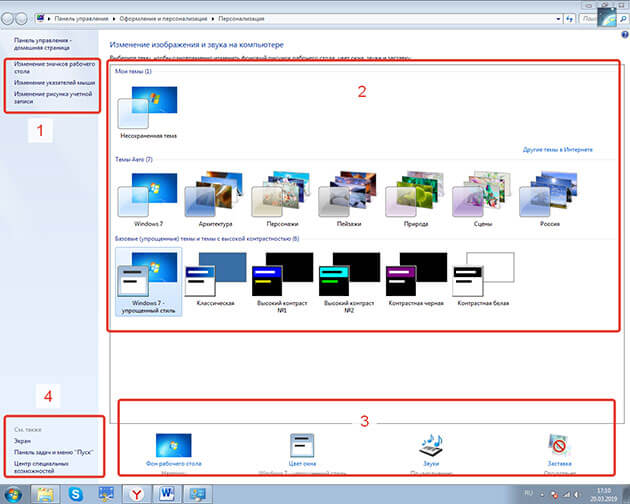This screenshot has height=504, width=630.
Task: Click the basic and high contrast themes header
Action: point(207,239)
